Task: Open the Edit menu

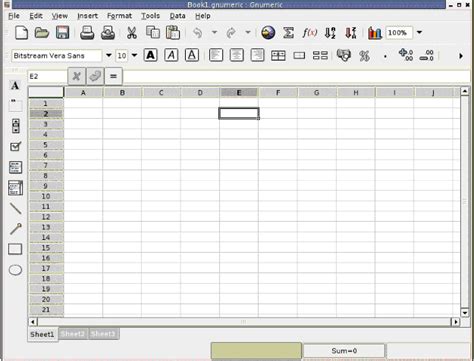Action: coord(36,16)
